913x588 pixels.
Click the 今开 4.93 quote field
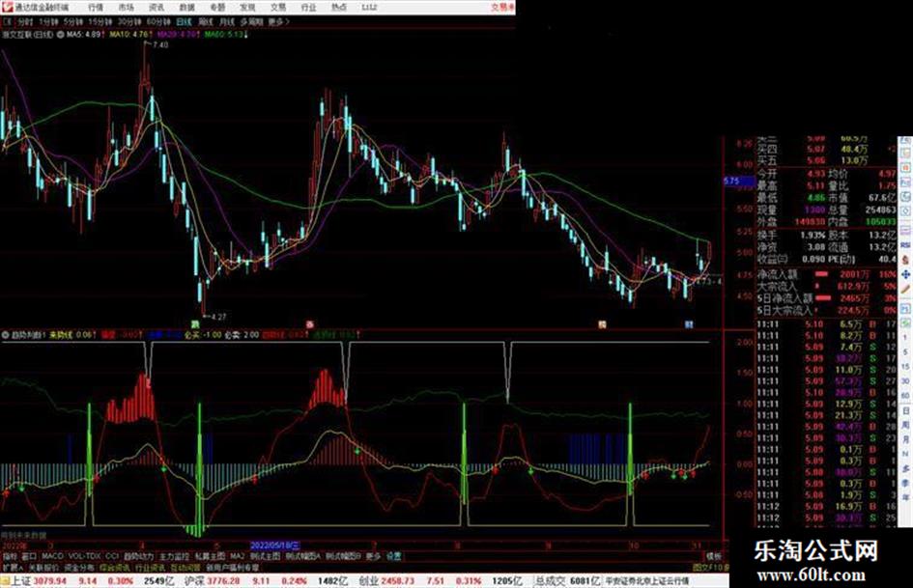(791, 174)
